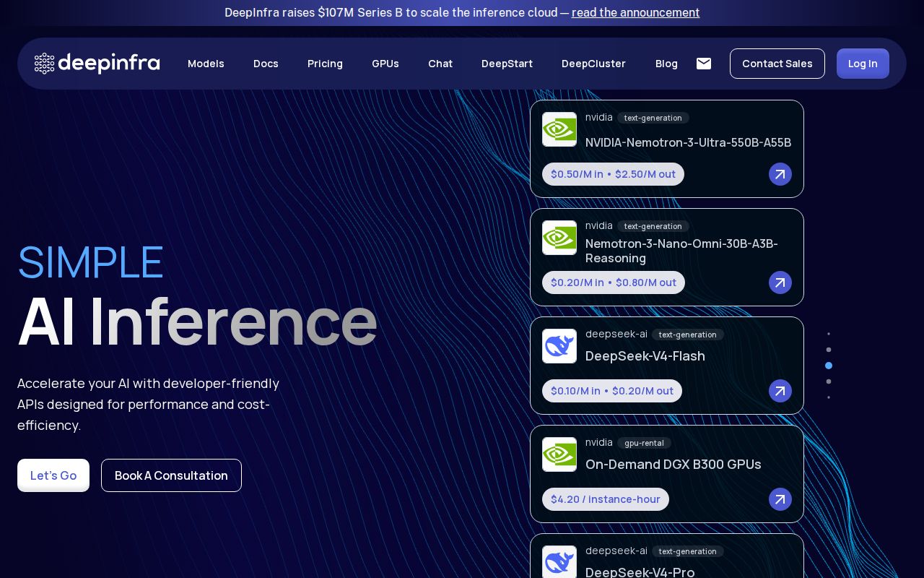Click DeepSeek whale logo on V4-Flash card
Screen dimensions: 924x578
[559, 346]
